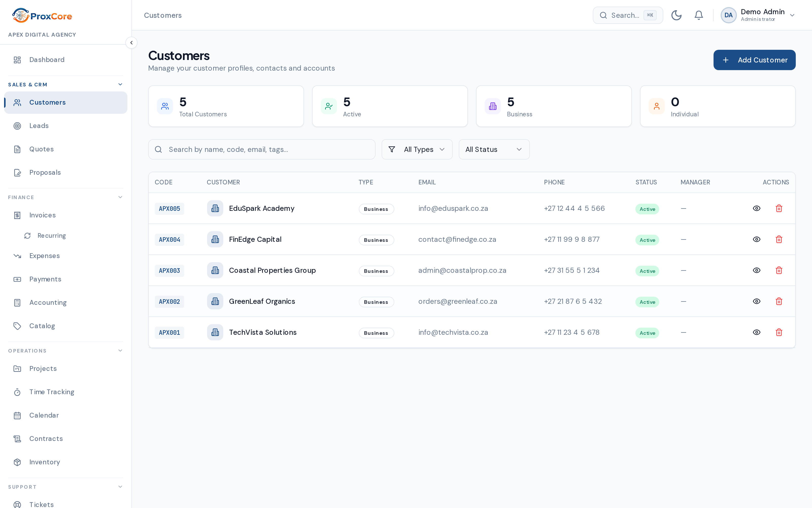Viewport: 812px width, 508px height.
Task: Open All Status filter dropdown
Action: pyautogui.click(x=494, y=149)
